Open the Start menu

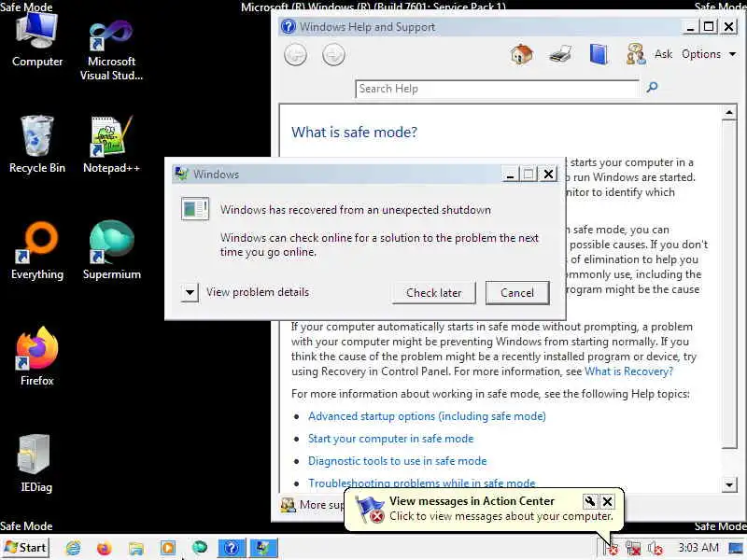coord(26,548)
